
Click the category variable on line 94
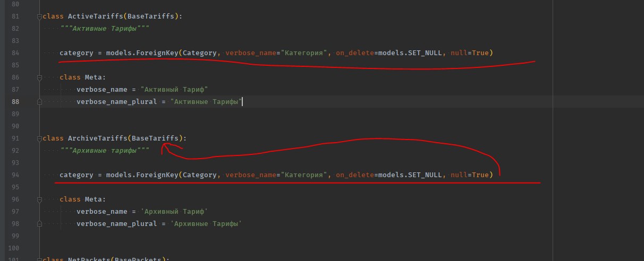[77, 175]
